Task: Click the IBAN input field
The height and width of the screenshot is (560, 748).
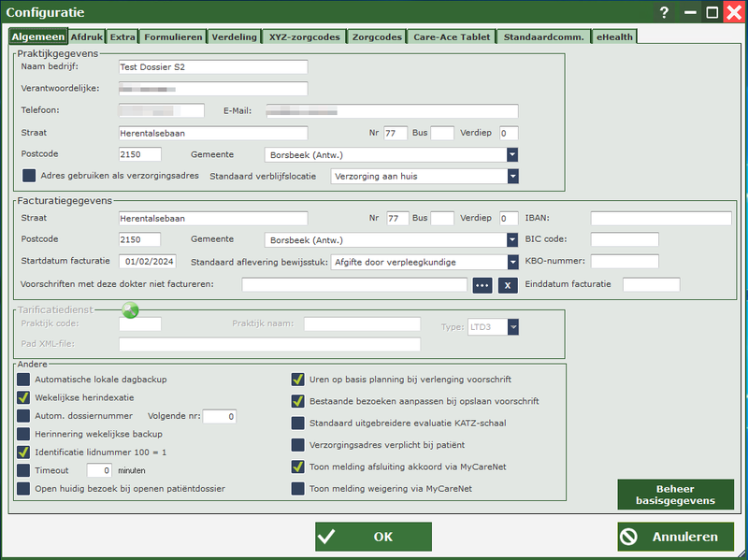Action: (660, 219)
